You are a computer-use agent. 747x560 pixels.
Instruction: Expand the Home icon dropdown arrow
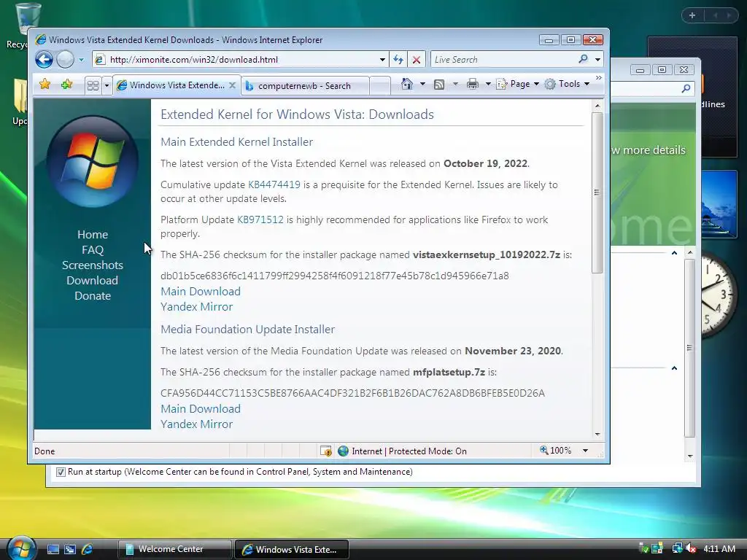point(422,84)
